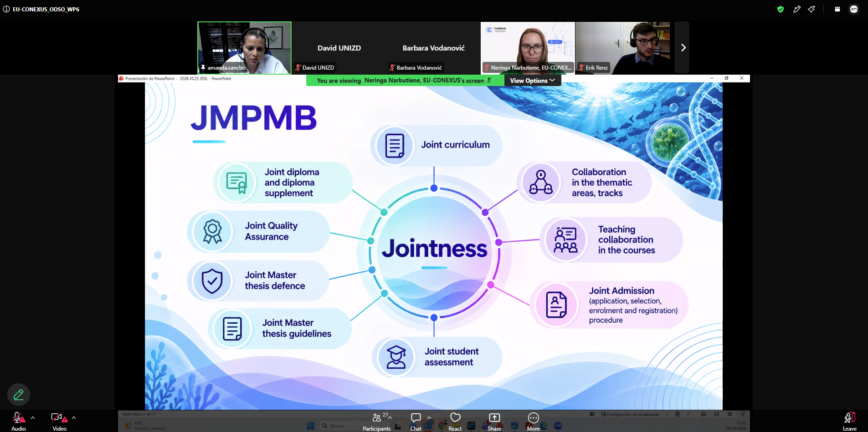Expand the View Options dropdown
Screen dimensions: 868x432
(x=532, y=81)
